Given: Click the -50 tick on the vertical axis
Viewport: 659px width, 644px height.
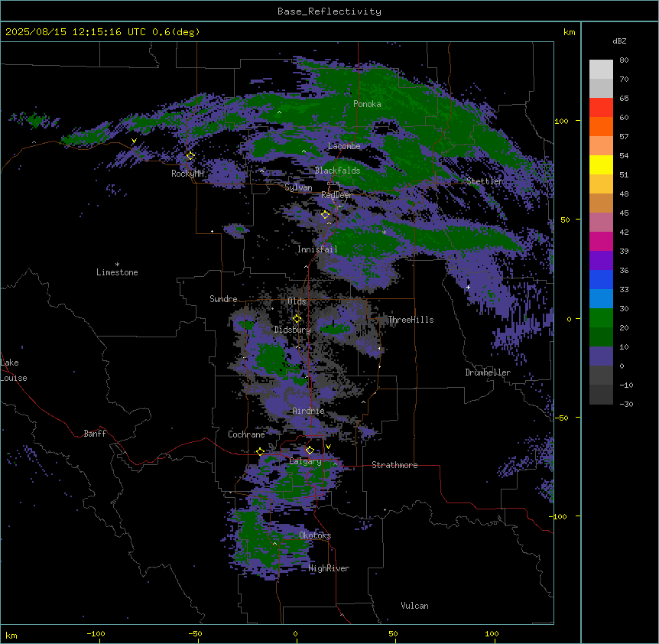Looking at the screenshot, I should coord(561,418).
